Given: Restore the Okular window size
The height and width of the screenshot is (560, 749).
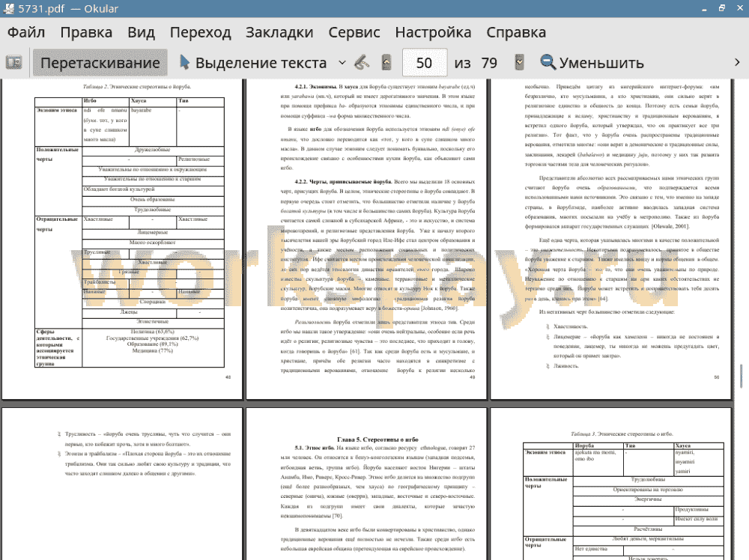Looking at the screenshot, I should [x=722, y=8].
